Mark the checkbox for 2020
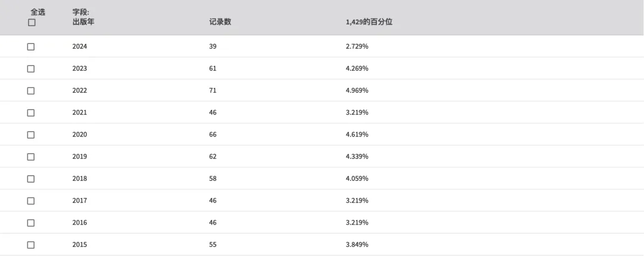The image size is (644, 256). click(x=31, y=135)
